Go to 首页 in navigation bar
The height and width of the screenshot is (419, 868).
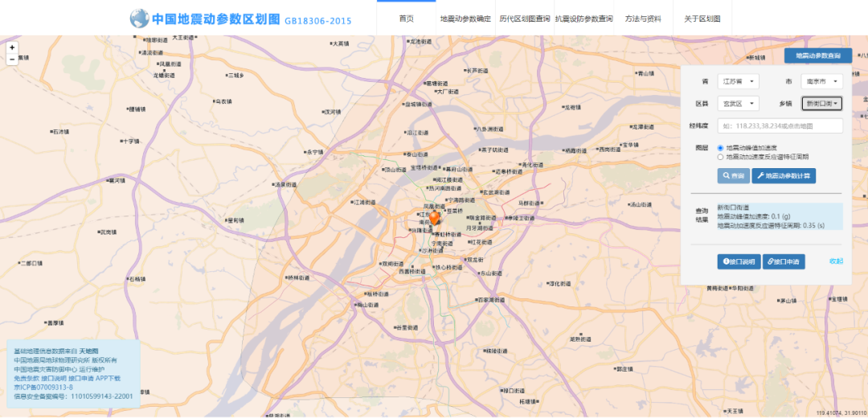click(406, 18)
